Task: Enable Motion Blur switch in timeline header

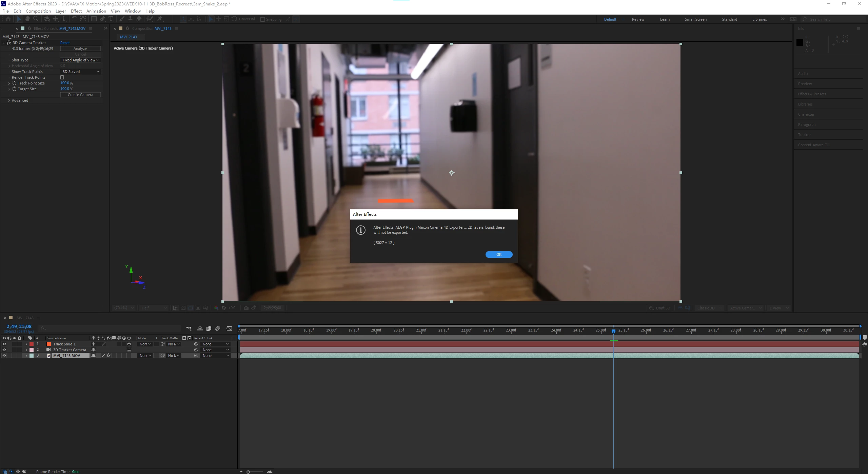Action: pos(218,328)
